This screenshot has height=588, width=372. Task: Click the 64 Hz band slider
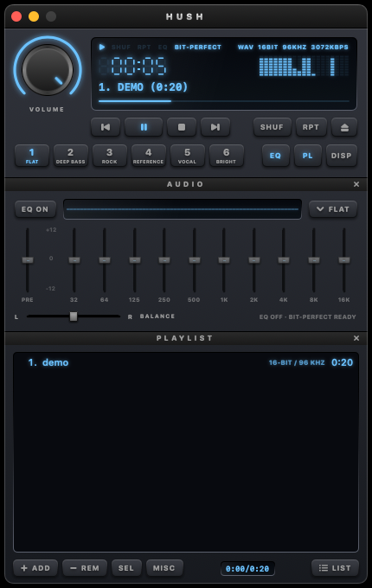point(105,260)
